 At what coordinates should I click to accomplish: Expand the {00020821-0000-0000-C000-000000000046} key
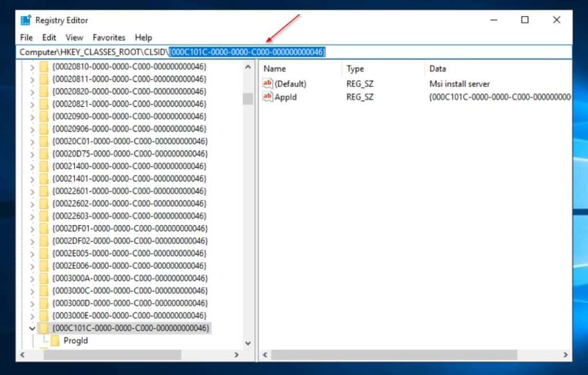coord(32,105)
